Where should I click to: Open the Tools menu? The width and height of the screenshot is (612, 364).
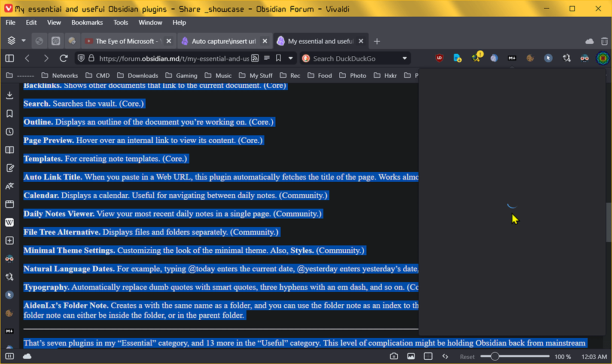(121, 22)
